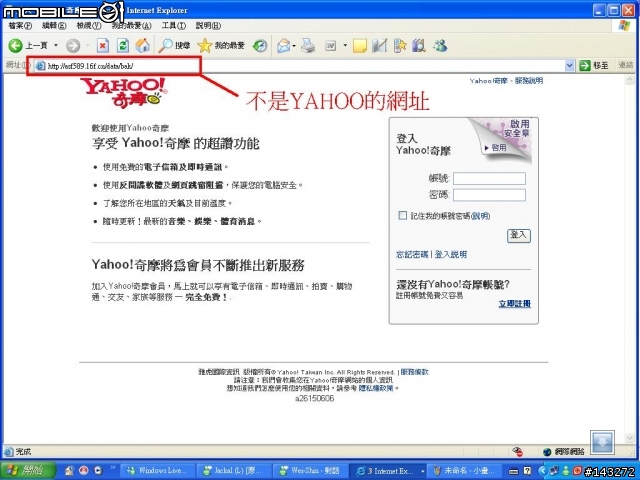This screenshot has height=480, width=640.
Task: Click the Forgot password (忘記密碼) link
Action: (x=412, y=254)
